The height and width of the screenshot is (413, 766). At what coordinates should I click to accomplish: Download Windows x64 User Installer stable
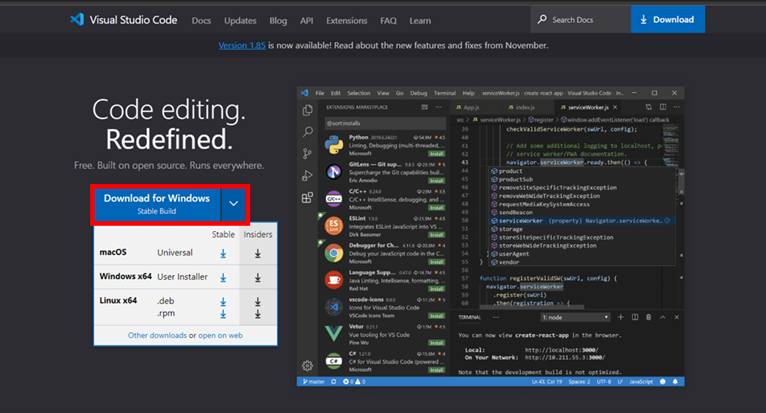coord(223,278)
